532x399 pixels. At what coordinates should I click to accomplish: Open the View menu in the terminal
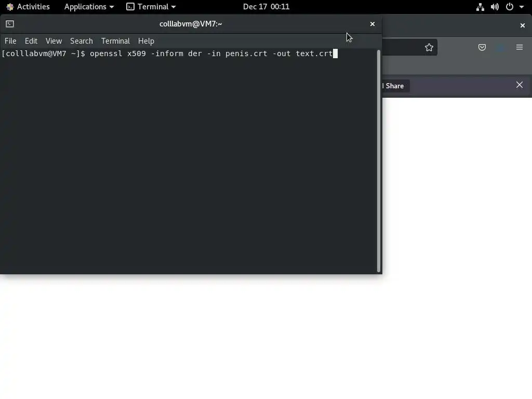[x=54, y=41]
